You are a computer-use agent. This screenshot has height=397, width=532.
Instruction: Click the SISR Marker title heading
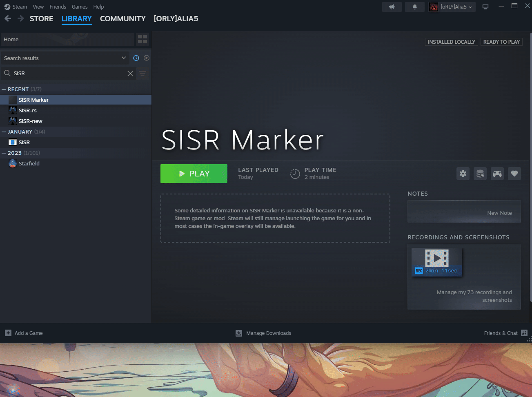coord(243,140)
